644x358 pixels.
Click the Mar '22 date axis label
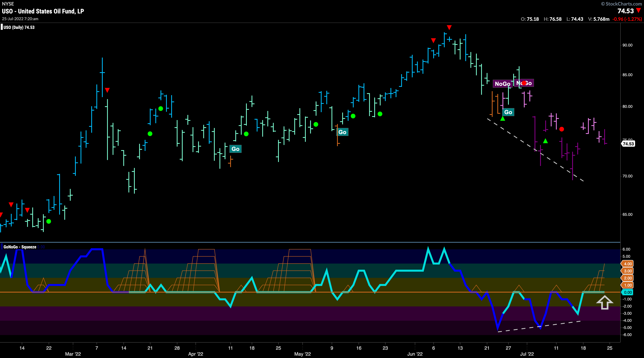coord(73,354)
